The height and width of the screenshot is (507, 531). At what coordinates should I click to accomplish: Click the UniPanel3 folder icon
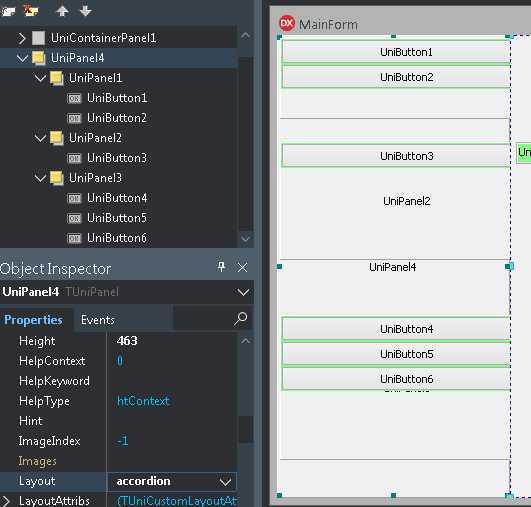pyautogui.click(x=57, y=178)
